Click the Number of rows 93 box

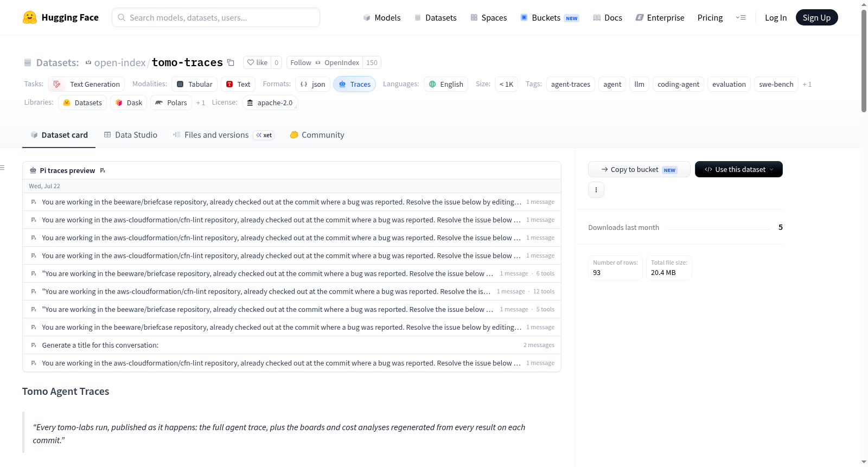coord(615,267)
